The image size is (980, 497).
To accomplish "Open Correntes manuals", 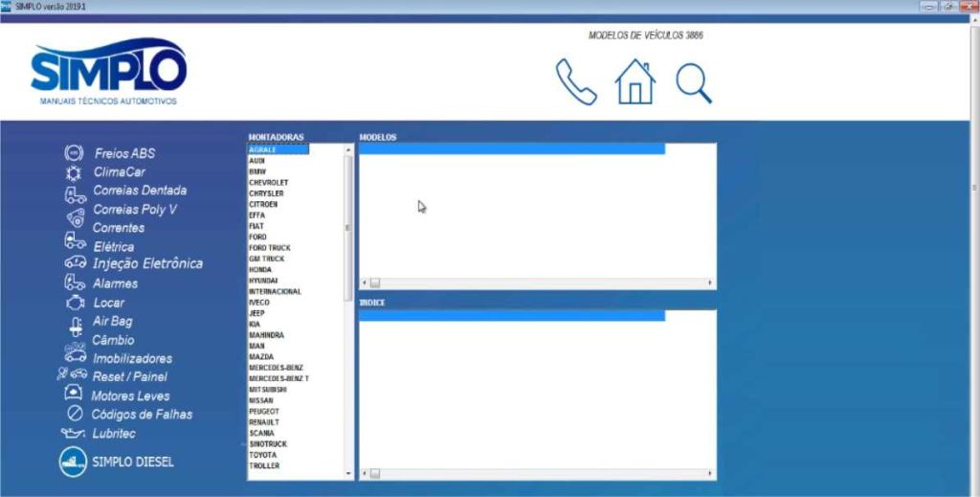I will [118, 228].
